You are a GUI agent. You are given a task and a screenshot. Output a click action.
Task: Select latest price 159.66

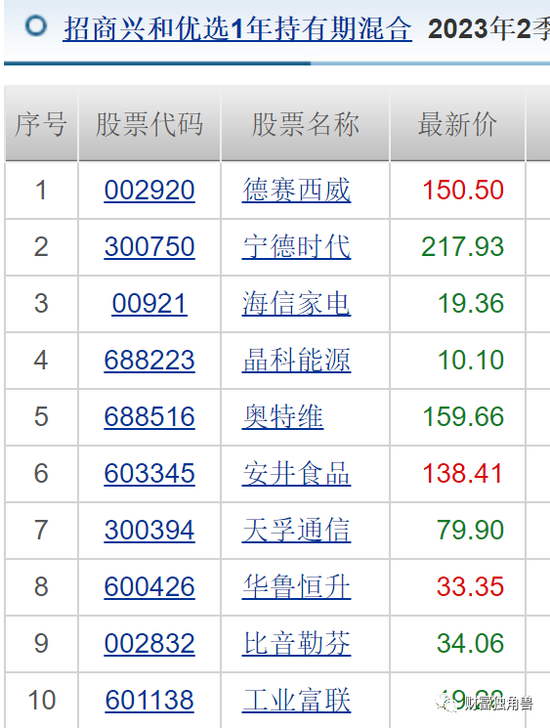463,417
